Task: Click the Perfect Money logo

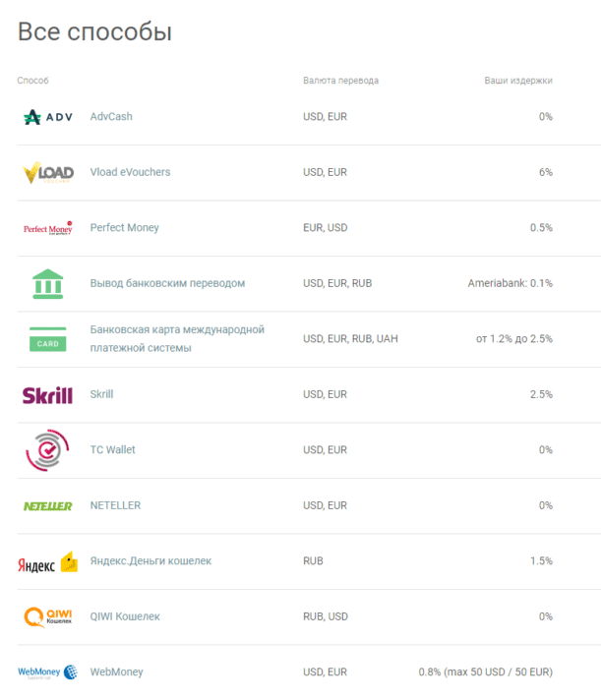Action: [47, 228]
